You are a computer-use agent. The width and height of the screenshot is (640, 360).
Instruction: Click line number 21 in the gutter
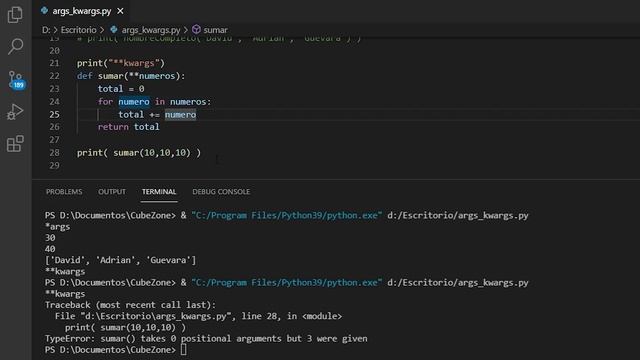coord(54,63)
